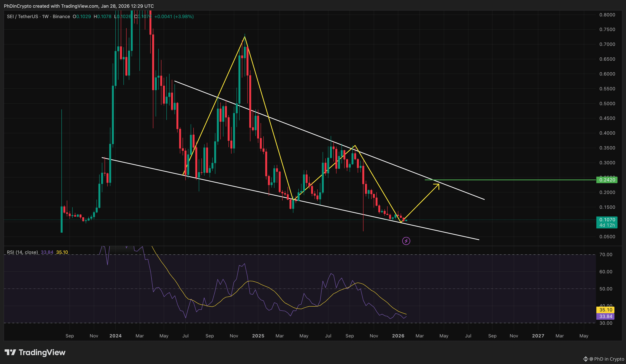Click the green 0.2420 price label

pyautogui.click(x=607, y=180)
